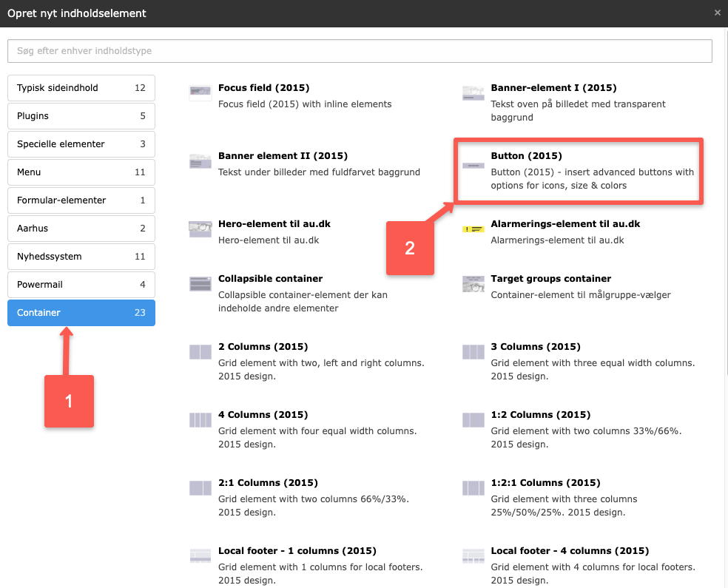Select the Target groups container icon

[473, 284]
